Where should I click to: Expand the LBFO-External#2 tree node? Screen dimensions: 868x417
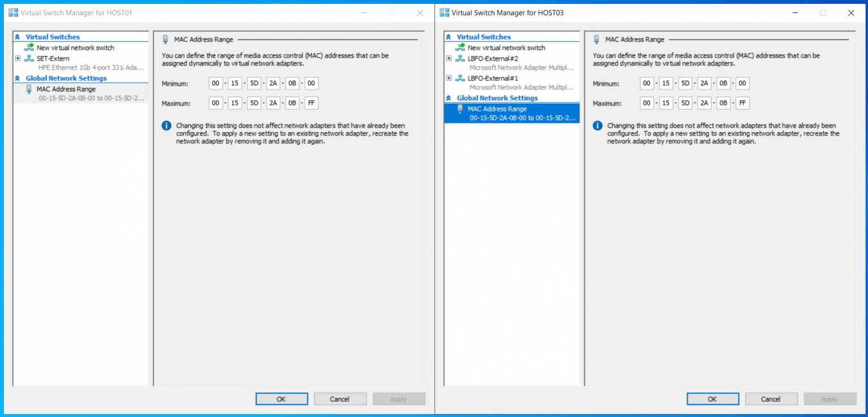tap(449, 59)
